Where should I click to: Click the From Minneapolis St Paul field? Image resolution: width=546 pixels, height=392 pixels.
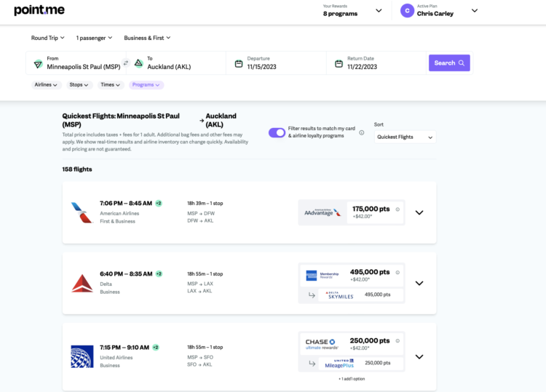coord(77,63)
